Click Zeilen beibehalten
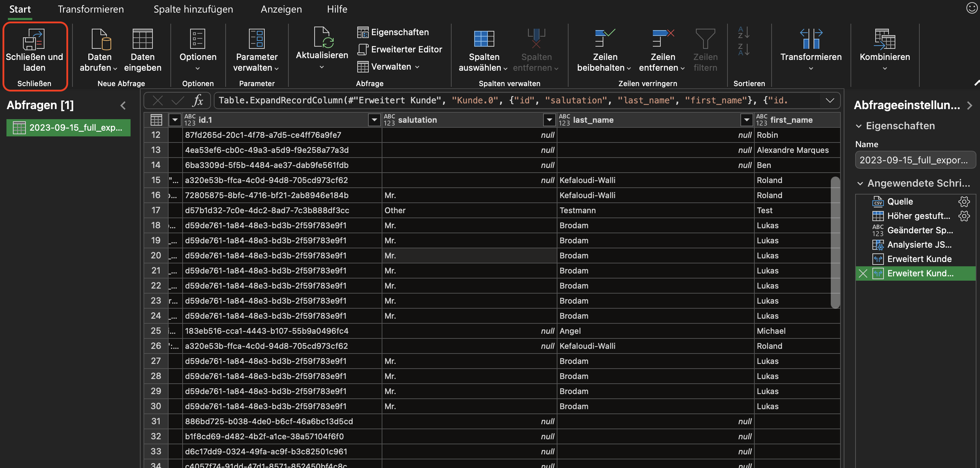 pyautogui.click(x=604, y=50)
